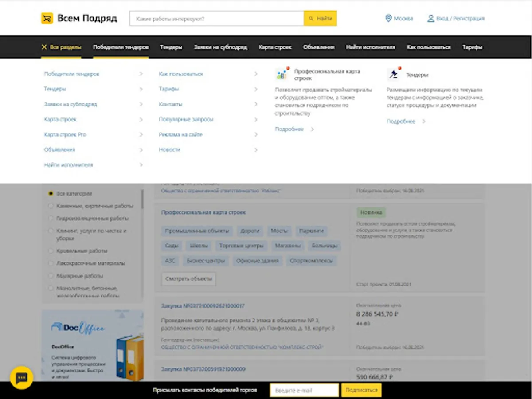Click the Тендеры gavel icon

point(394,73)
